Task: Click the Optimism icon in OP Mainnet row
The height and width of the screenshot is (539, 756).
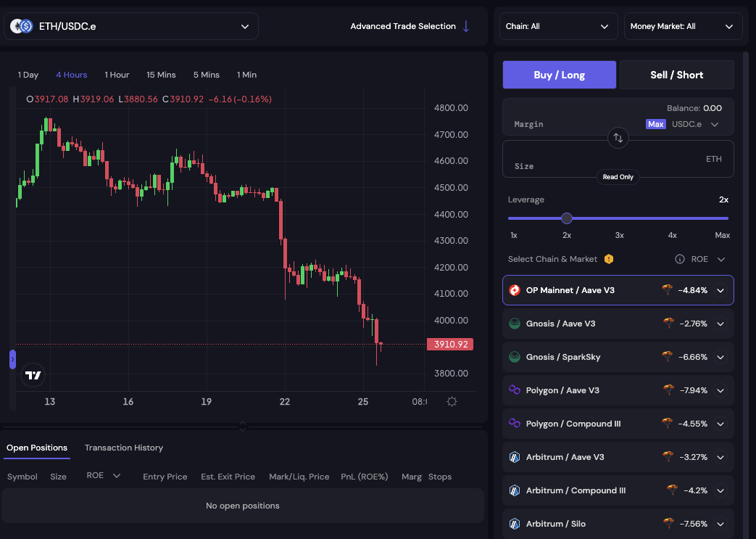Action: point(515,290)
